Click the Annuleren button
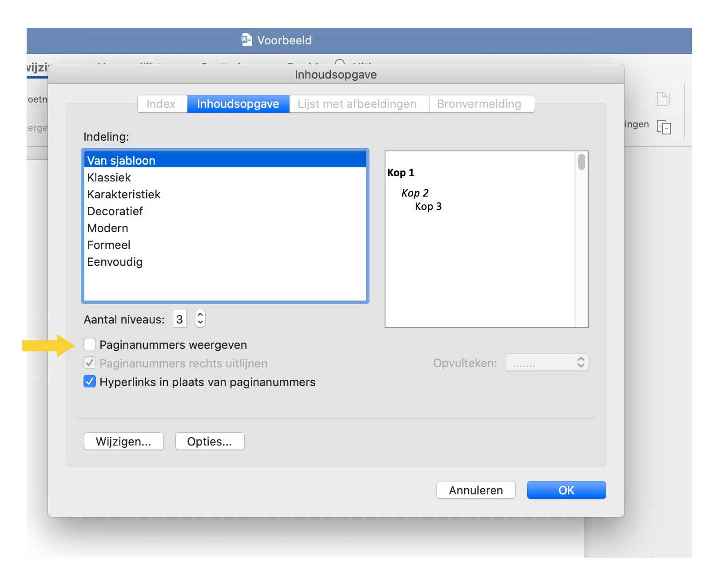This screenshot has width=719, height=588. click(476, 490)
